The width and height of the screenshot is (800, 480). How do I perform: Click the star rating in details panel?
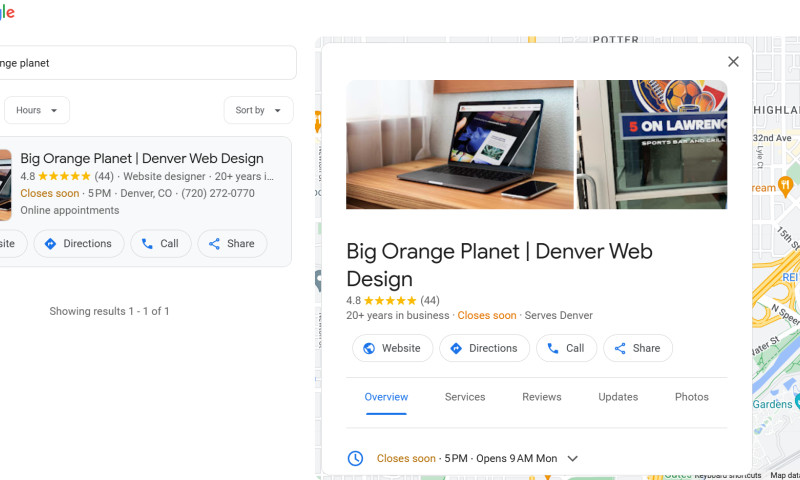coord(390,300)
